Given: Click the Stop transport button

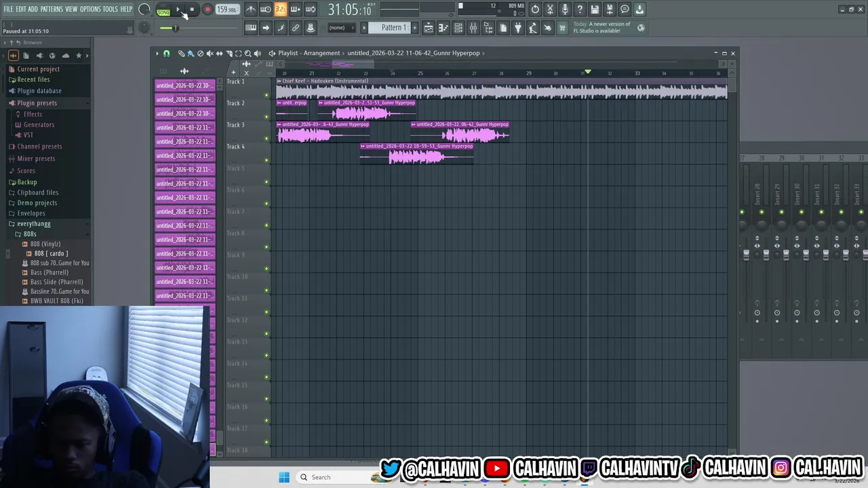Looking at the screenshot, I should pos(192,9).
